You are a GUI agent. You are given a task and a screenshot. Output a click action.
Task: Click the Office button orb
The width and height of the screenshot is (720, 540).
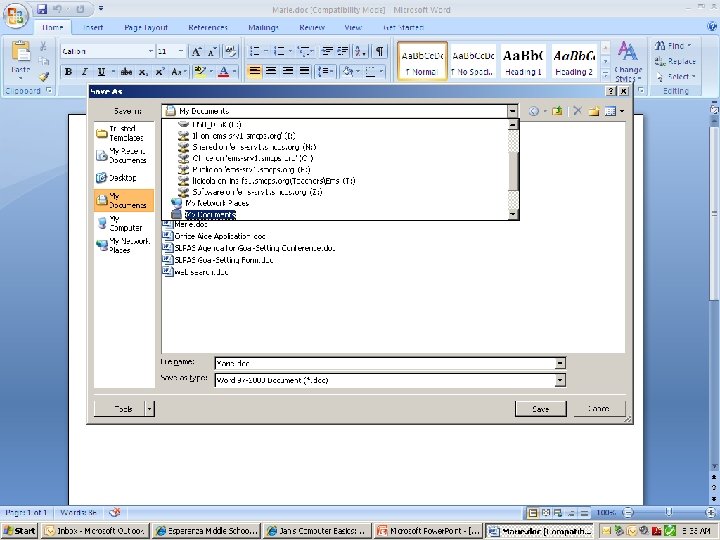pos(16,15)
